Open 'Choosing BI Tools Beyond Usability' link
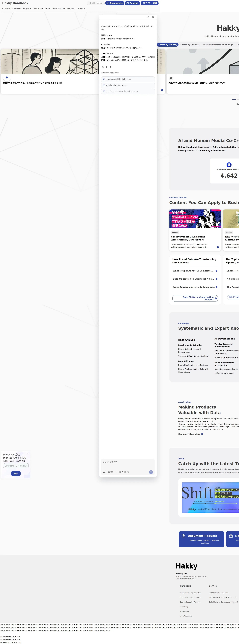The height and width of the screenshot is (644, 239). point(193,356)
